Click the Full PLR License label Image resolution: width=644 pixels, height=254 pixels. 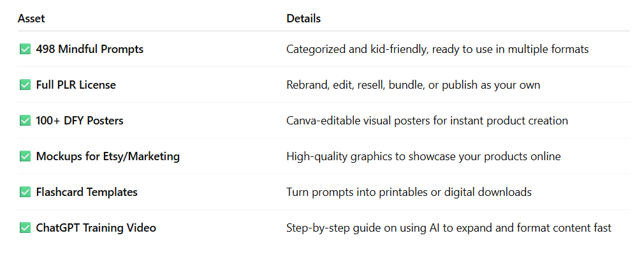click(76, 85)
